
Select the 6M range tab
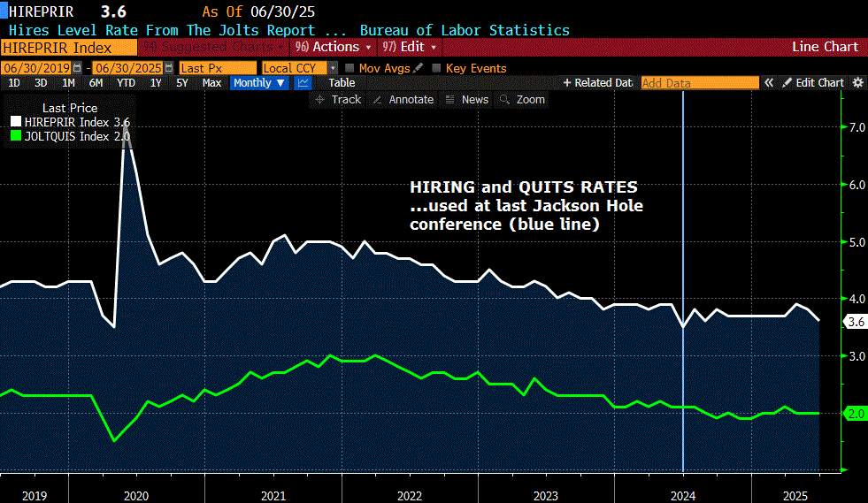96,83
